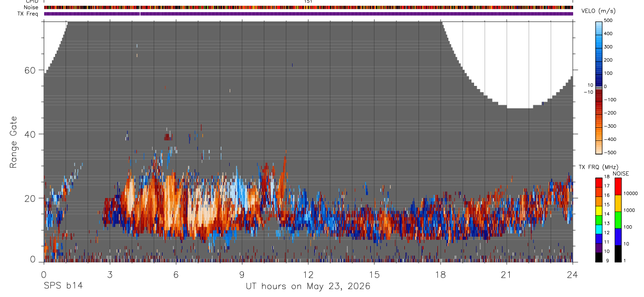This screenshot has width=644, height=297.
Task: Select the 'VELO (m/s)' color bar title
Action: point(599,11)
